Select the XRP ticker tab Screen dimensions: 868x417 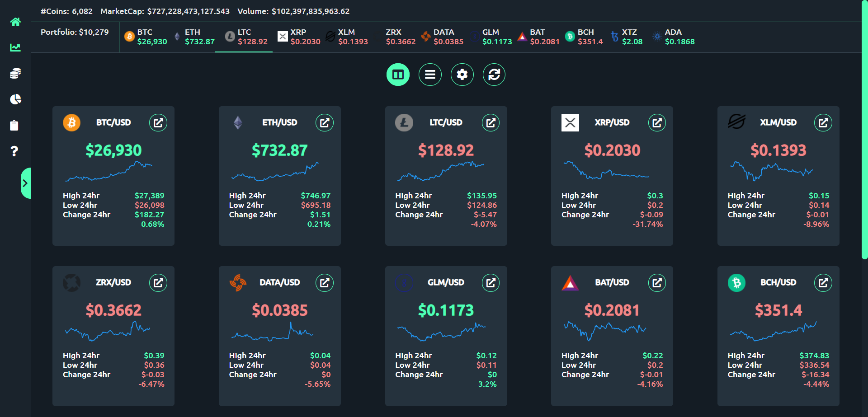(299, 37)
